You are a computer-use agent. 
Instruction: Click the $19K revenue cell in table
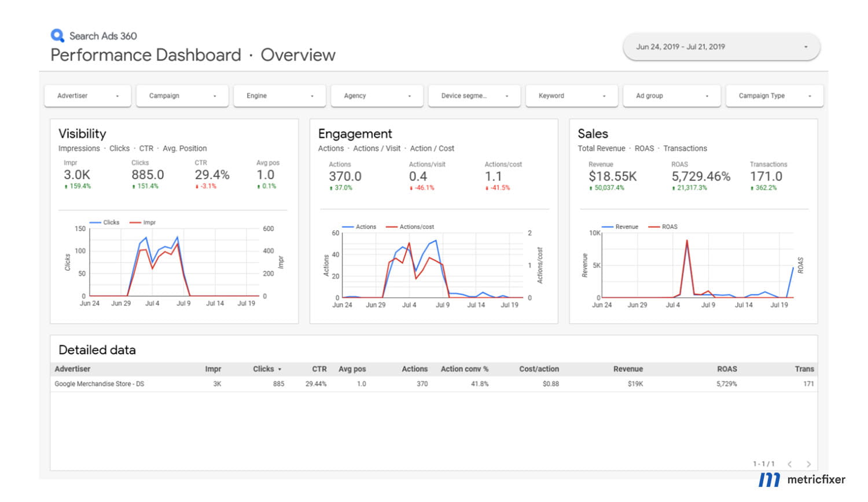635,384
